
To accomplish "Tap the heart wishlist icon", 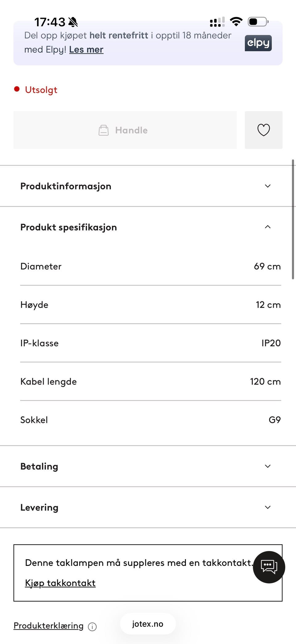I will (264, 130).
